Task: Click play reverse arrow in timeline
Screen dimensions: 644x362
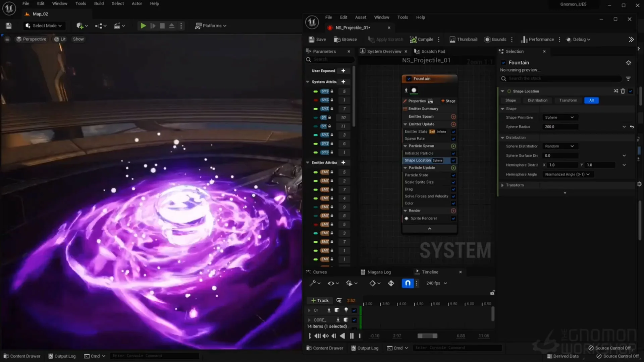Action: (342, 336)
